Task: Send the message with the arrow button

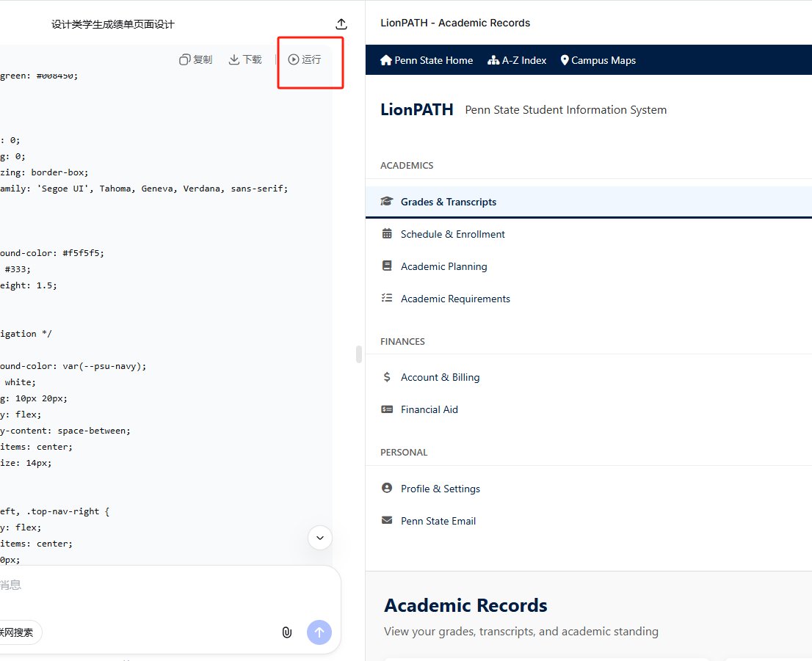Action: coord(319,632)
